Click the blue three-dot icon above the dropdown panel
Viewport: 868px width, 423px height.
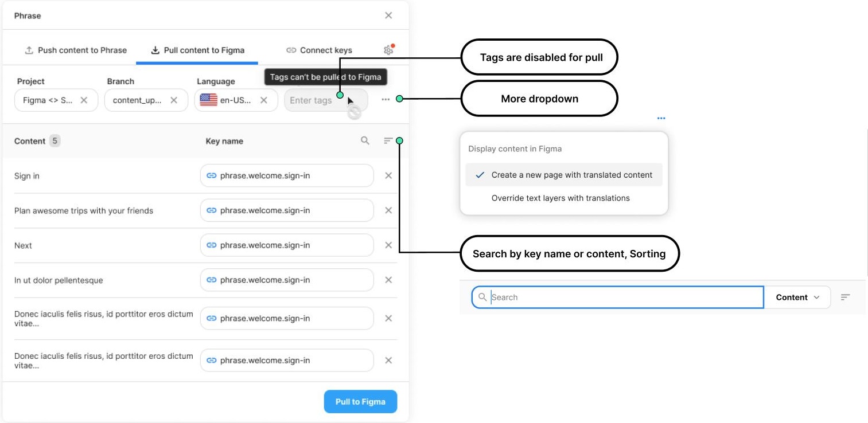point(661,118)
